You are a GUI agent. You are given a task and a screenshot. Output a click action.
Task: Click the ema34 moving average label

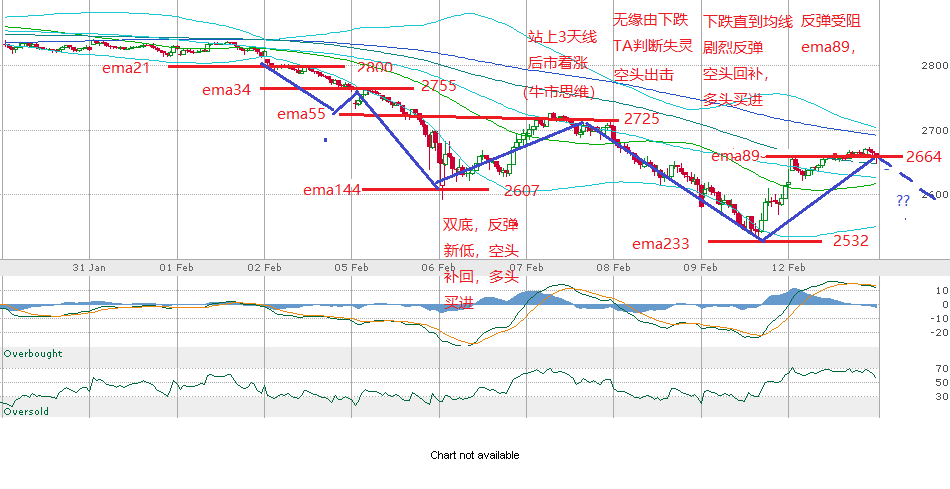(x=227, y=90)
